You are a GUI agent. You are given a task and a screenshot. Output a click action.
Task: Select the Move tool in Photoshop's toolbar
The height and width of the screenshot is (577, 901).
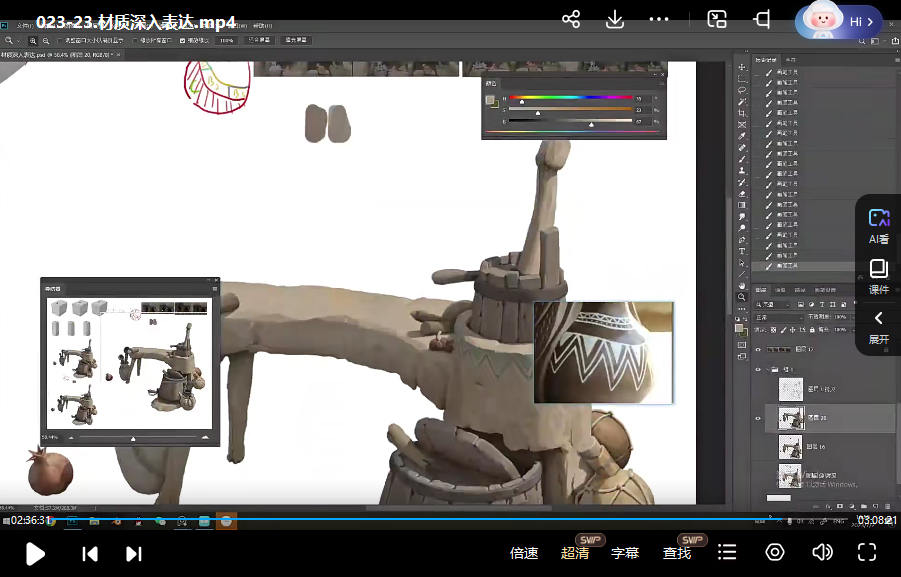[x=741, y=67]
